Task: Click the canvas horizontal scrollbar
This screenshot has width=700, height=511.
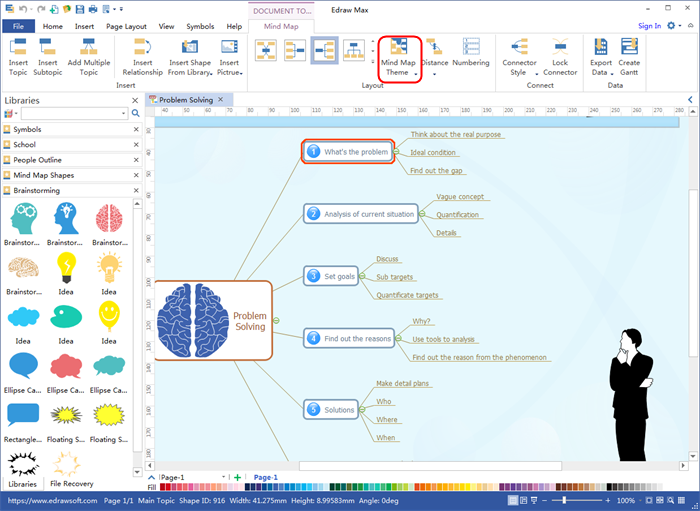Action: click(430, 466)
